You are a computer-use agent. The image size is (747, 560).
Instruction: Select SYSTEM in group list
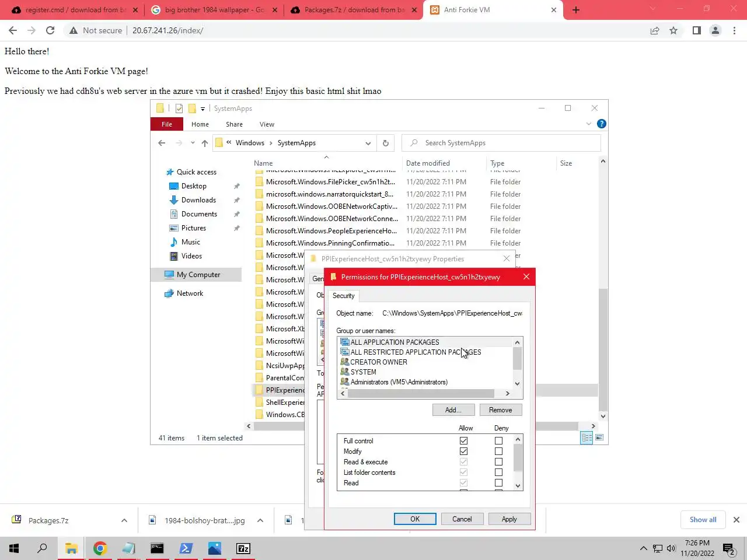click(x=363, y=372)
